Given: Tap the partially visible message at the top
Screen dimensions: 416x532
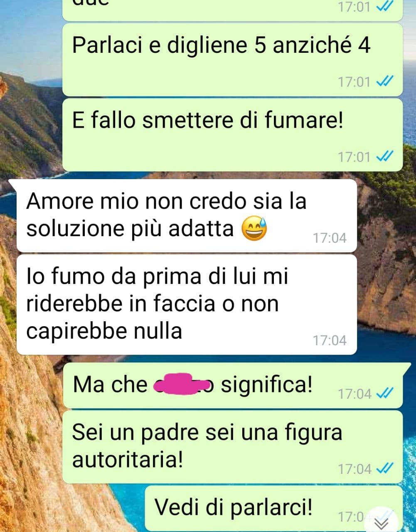Looking at the screenshot, I should 232,10.
